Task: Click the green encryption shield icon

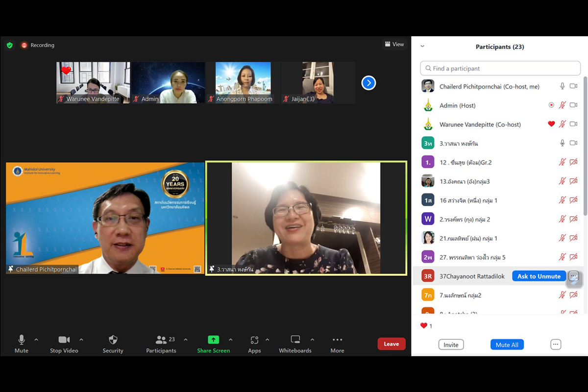Action: 10,45
